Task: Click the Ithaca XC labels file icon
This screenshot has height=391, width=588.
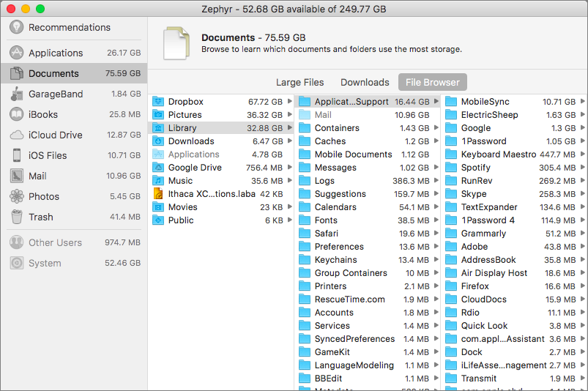Action: (158, 194)
